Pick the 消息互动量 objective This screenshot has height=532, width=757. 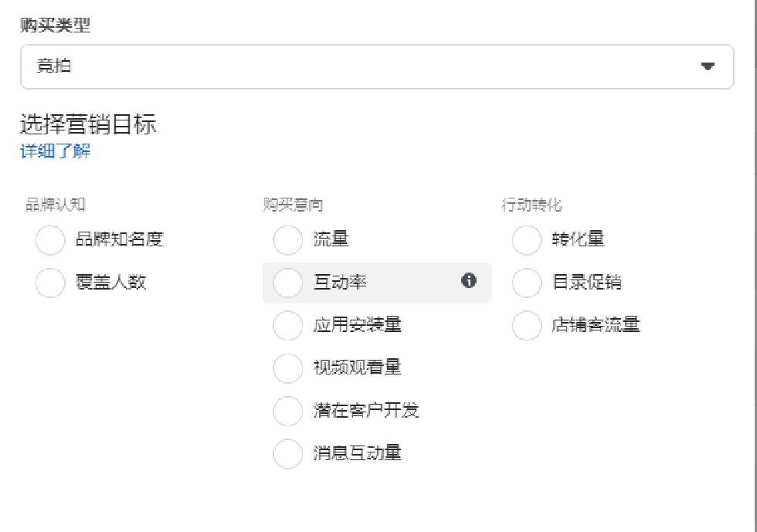pos(287,454)
